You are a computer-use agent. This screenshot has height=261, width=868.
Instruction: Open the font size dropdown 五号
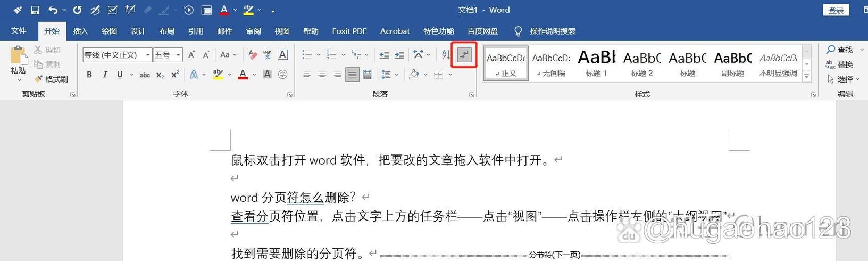point(178,55)
